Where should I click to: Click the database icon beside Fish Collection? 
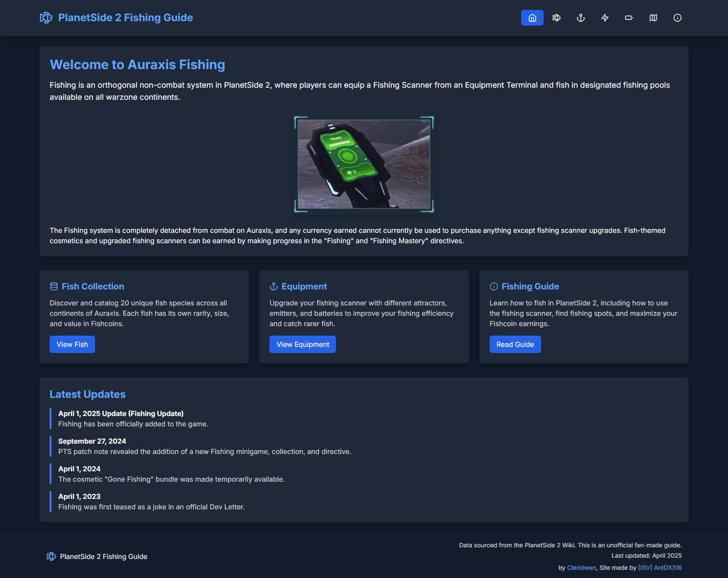tap(53, 286)
